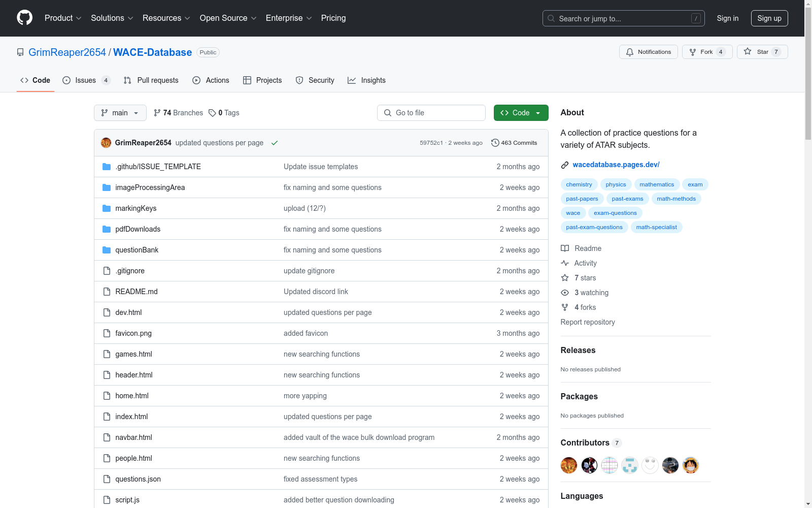The image size is (812, 508).
Task: Open the Pricing page
Action: click(333, 18)
